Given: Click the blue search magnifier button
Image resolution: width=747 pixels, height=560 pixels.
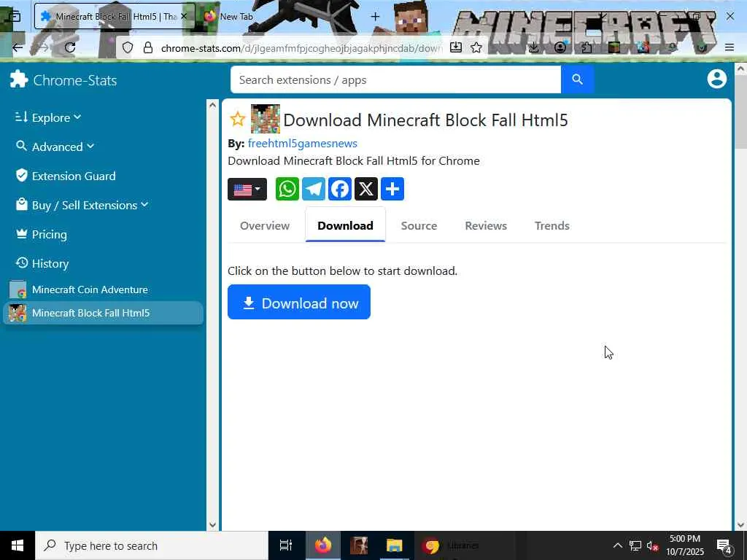Looking at the screenshot, I should pyautogui.click(x=577, y=79).
